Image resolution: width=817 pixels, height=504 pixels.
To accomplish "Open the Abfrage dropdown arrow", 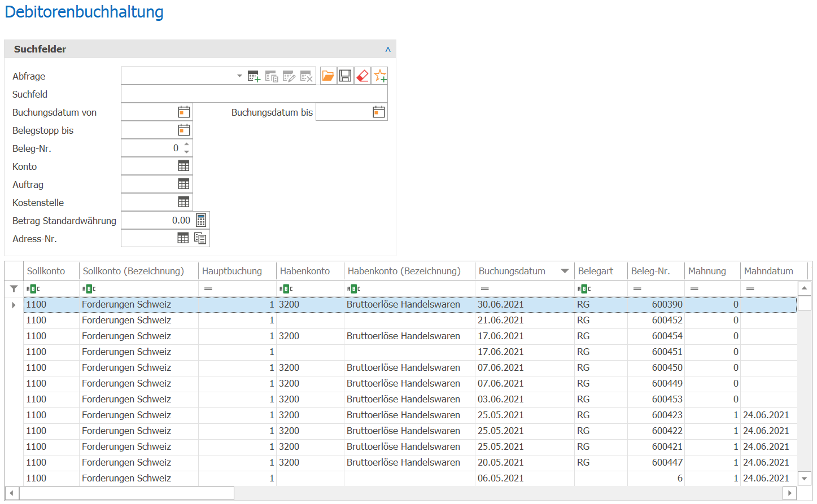I will [x=239, y=76].
